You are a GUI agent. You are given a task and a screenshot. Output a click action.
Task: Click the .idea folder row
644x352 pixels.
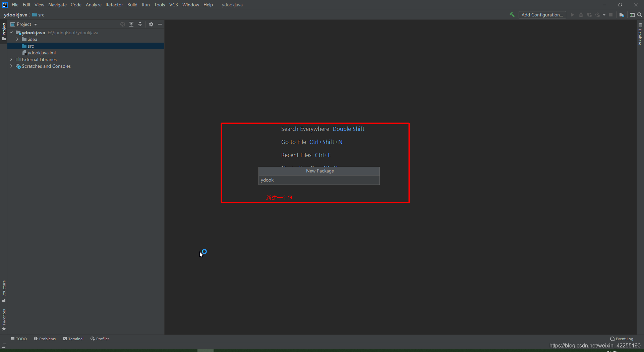[x=86, y=39]
